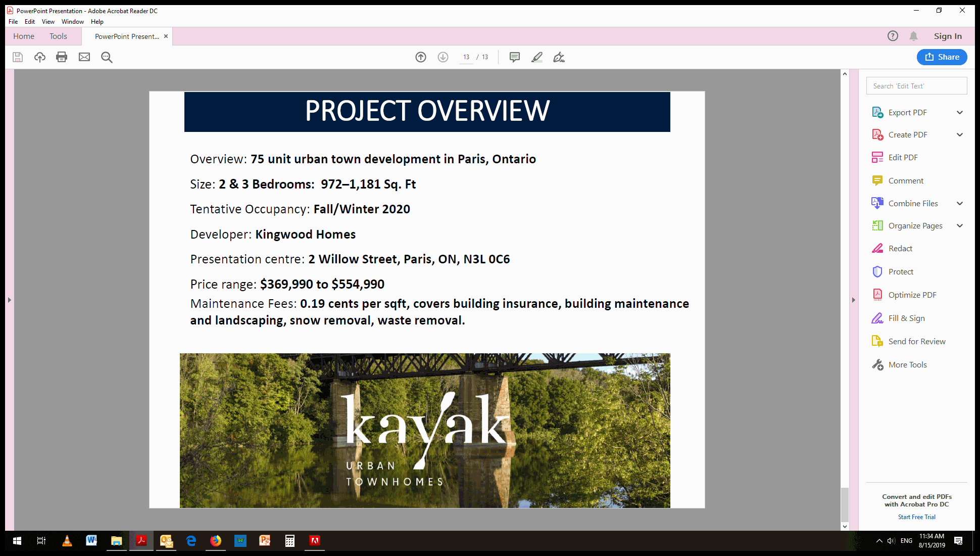This screenshot has height=556, width=980.
Task: Click the PROJECT OVERVIEW heading
Action: 427,111
